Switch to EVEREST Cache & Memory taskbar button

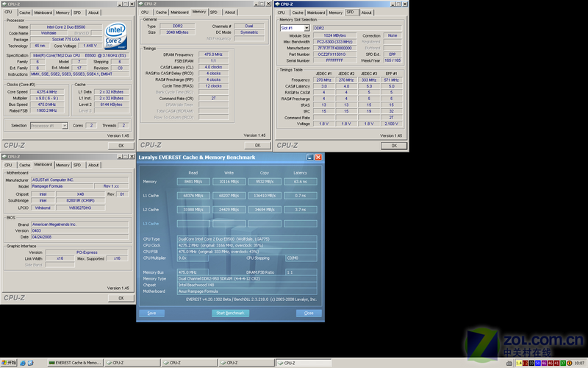point(75,363)
